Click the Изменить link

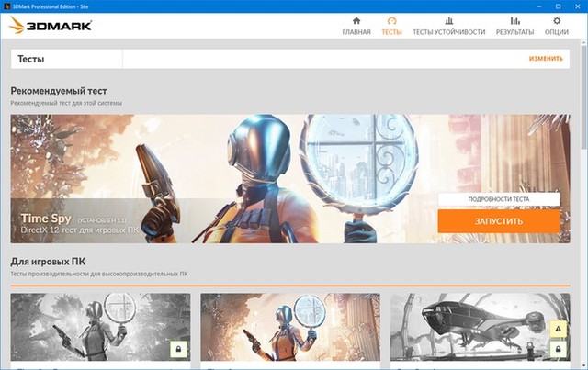point(546,59)
